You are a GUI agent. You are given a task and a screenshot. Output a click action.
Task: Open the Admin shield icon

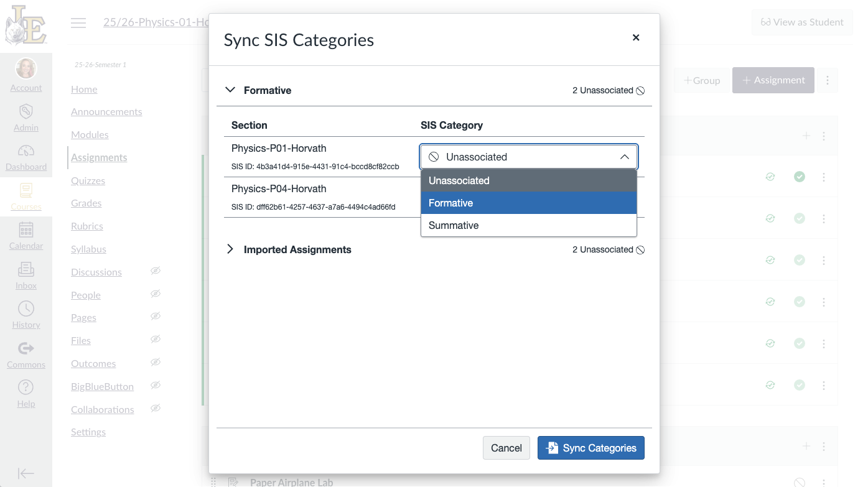(x=26, y=111)
